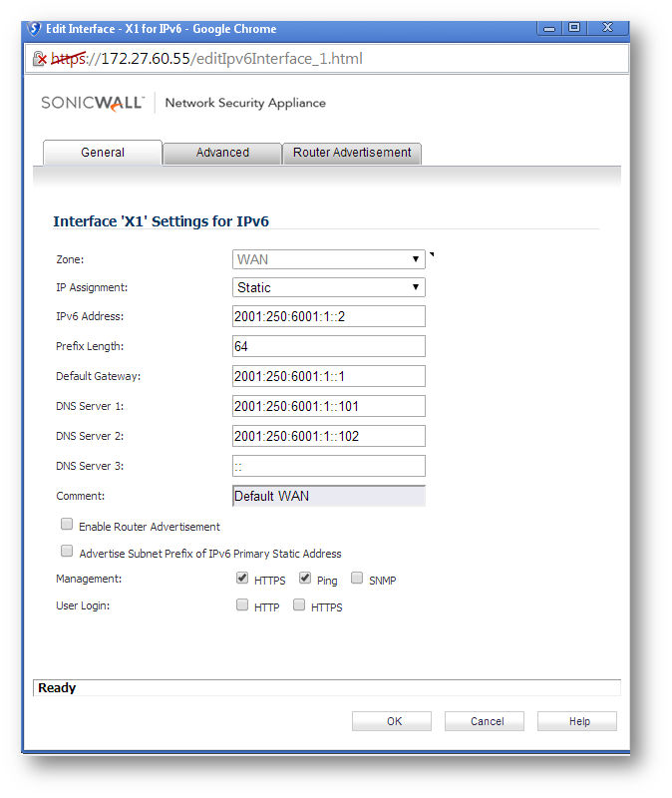
Task: Minimize the Chrome window
Action: pyautogui.click(x=549, y=29)
